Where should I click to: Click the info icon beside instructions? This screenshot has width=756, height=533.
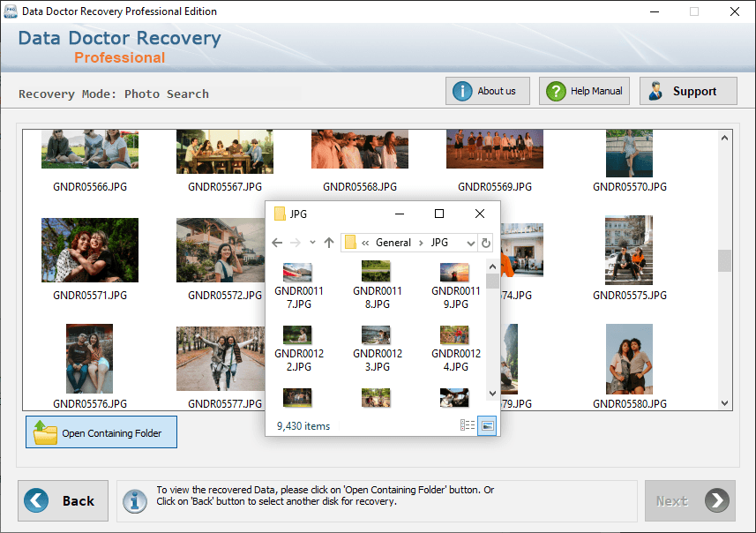135,500
